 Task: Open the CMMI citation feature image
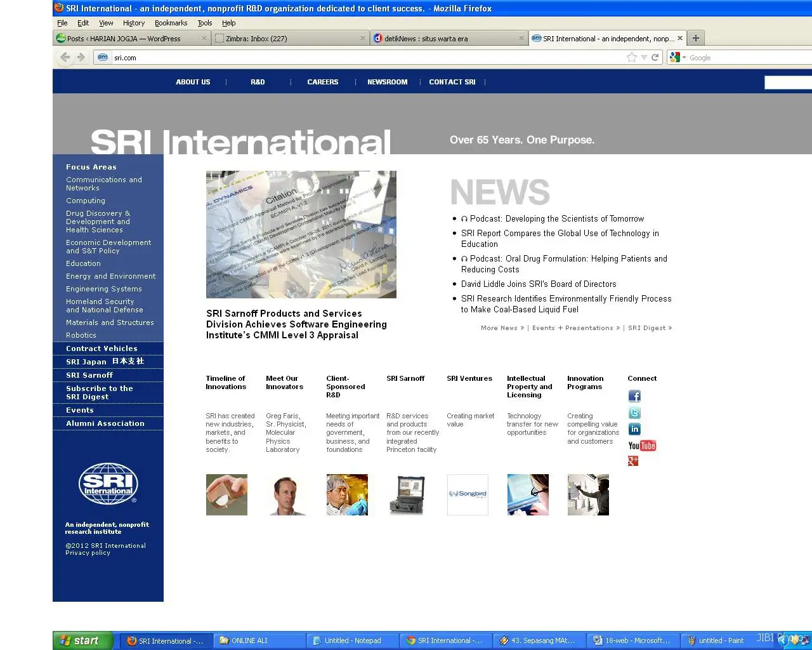point(301,234)
